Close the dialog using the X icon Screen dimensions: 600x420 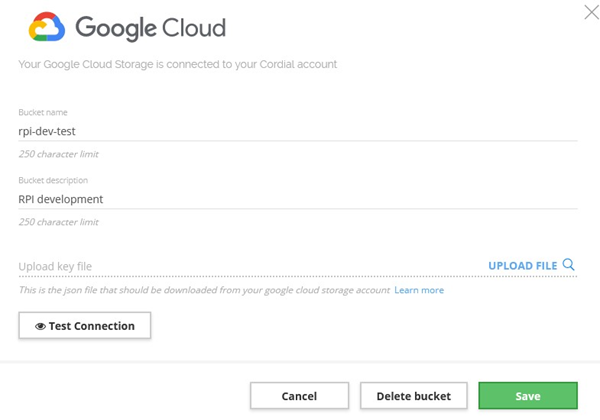tap(590, 12)
